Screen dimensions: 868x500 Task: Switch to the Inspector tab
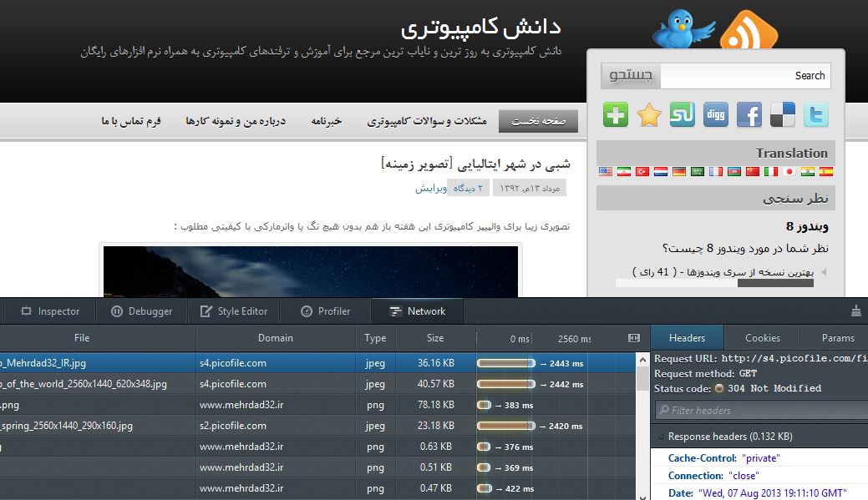(x=50, y=311)
